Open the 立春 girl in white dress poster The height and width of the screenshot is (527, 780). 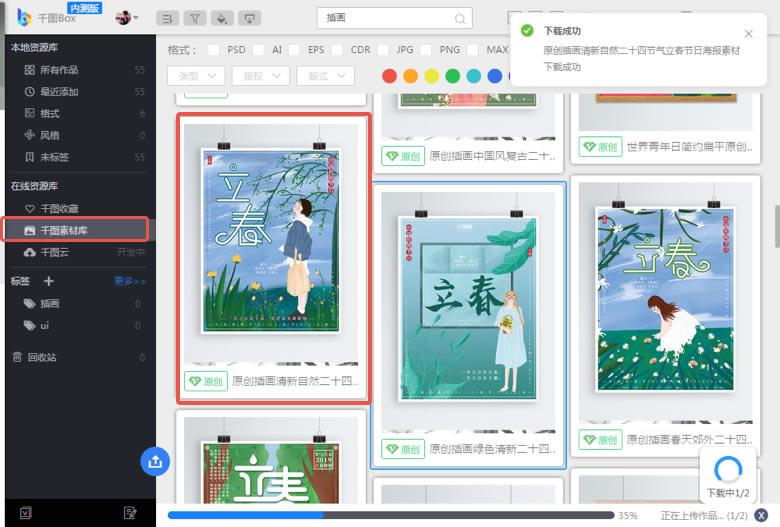point(666,300)
